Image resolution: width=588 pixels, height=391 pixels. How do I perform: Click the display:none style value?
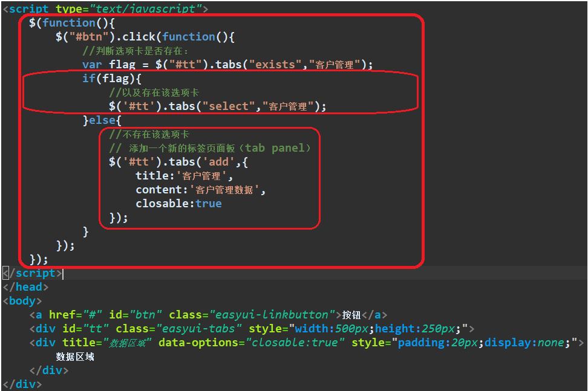(x=524, y=343)
